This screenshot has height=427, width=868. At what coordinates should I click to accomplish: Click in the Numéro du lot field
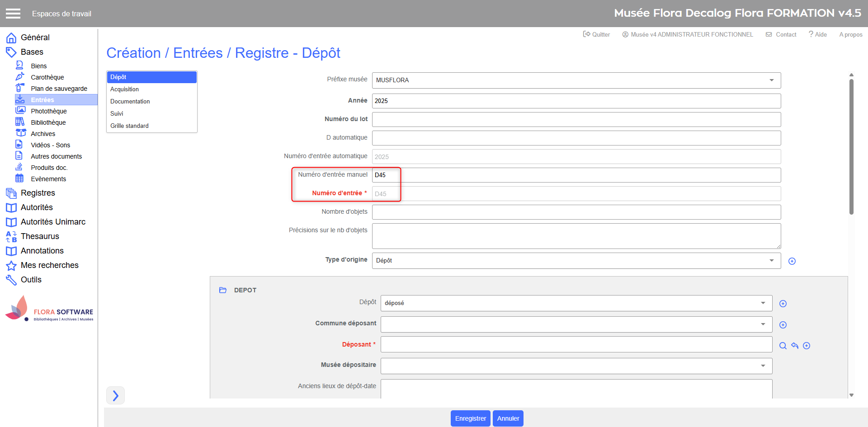tap(576, 120)
